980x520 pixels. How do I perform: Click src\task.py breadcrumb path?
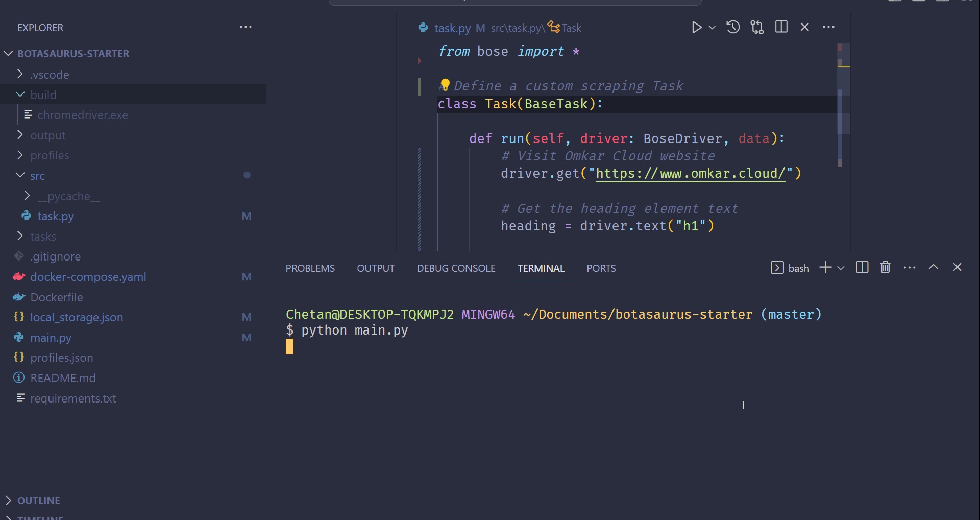pos(517,28)
